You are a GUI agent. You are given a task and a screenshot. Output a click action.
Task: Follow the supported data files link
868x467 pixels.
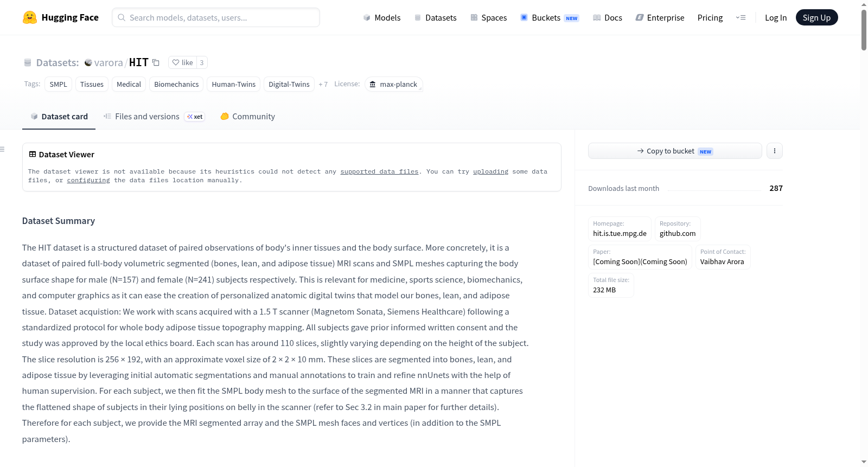coord(379,171)
